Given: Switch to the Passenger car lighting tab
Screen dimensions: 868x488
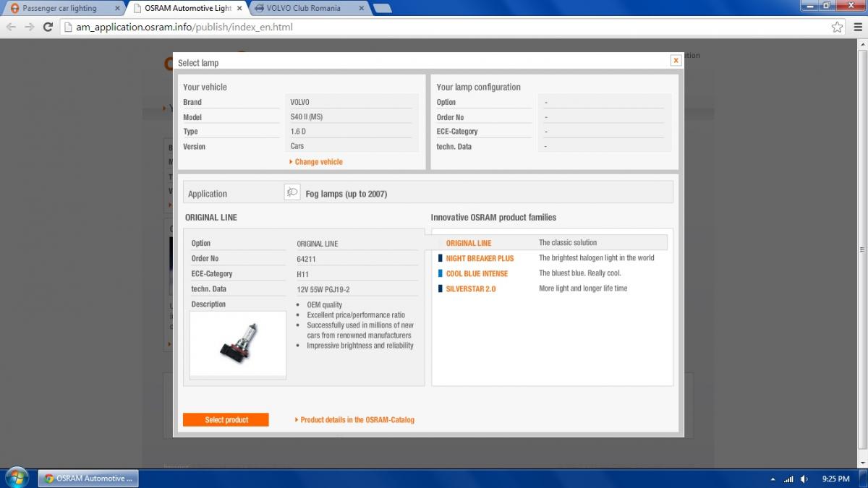Looking at the screenshot, I should [x=64, y=9].
